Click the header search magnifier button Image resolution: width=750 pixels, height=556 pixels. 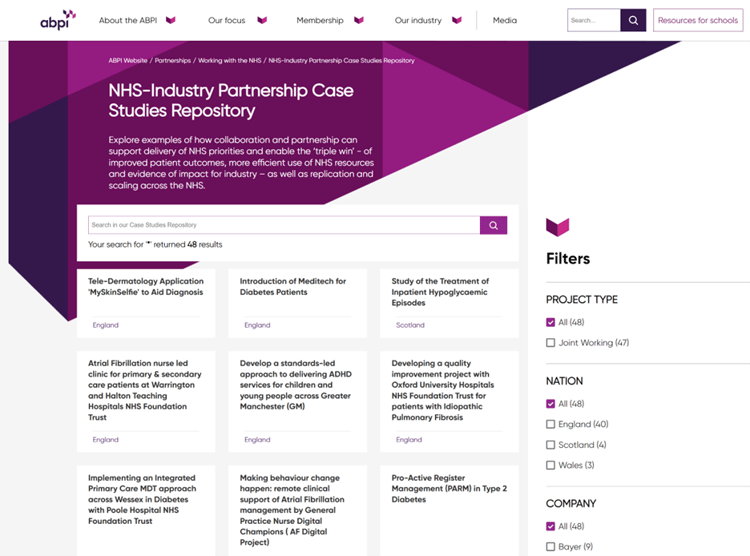coord(633,20)
